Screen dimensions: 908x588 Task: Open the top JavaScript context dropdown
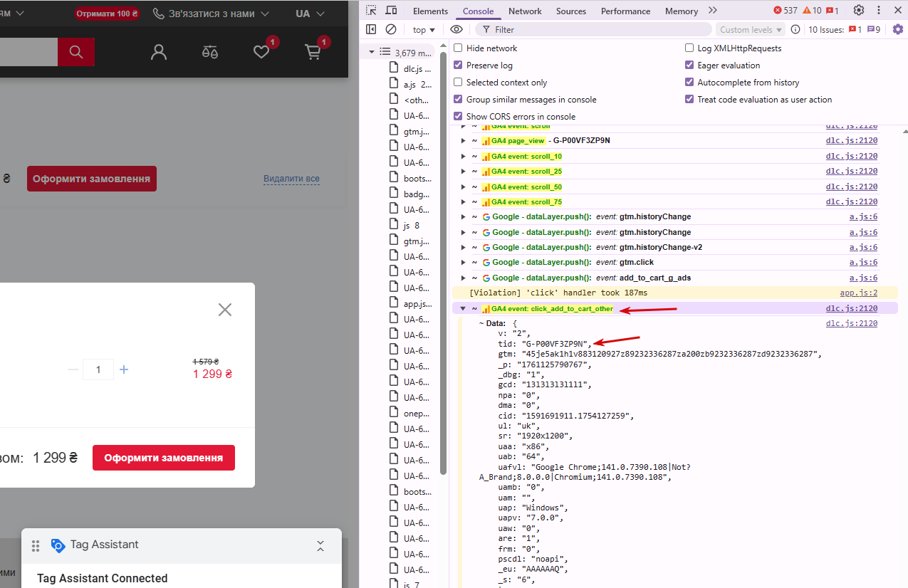424,30
